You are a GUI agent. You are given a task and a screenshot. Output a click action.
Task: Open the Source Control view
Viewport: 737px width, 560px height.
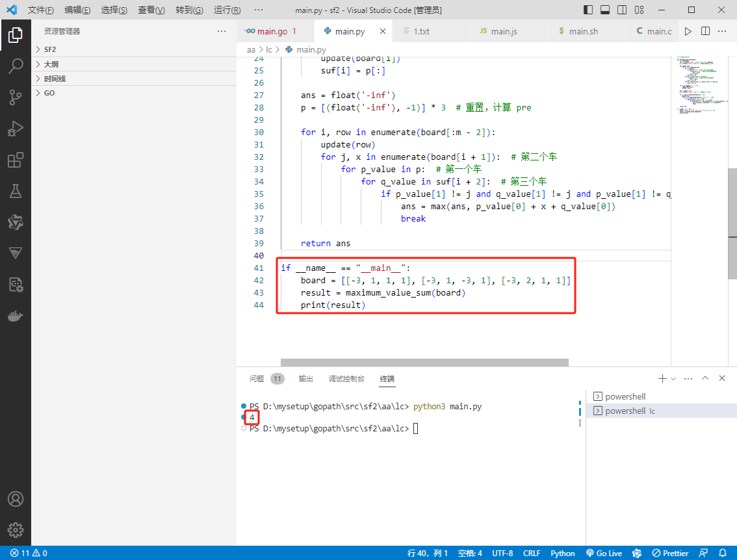16,97
